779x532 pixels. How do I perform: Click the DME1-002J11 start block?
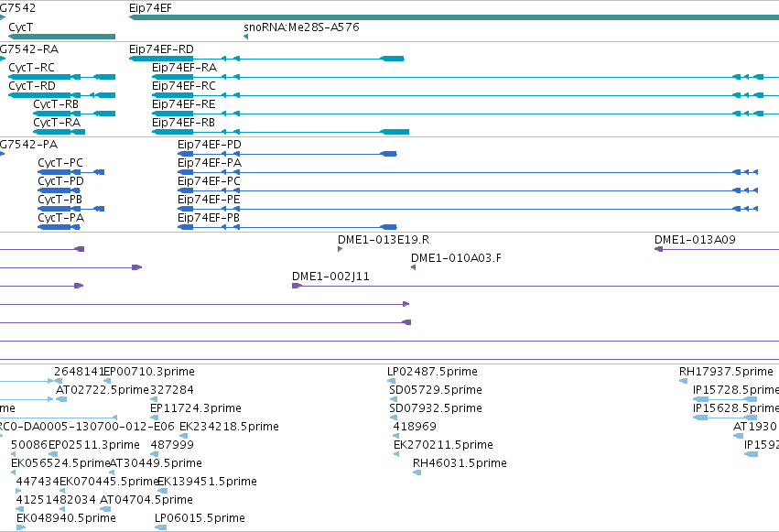(x=297, y=286)
